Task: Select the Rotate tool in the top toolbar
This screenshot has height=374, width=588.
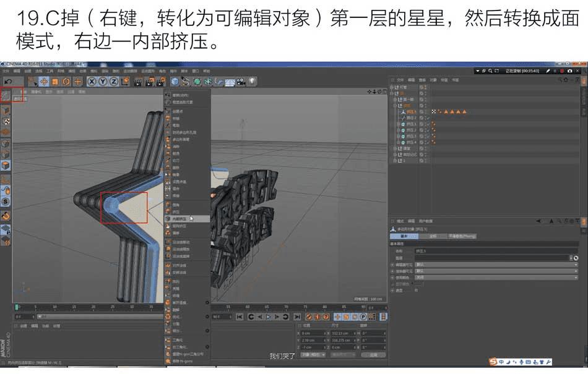Action: tap(66, 81)
